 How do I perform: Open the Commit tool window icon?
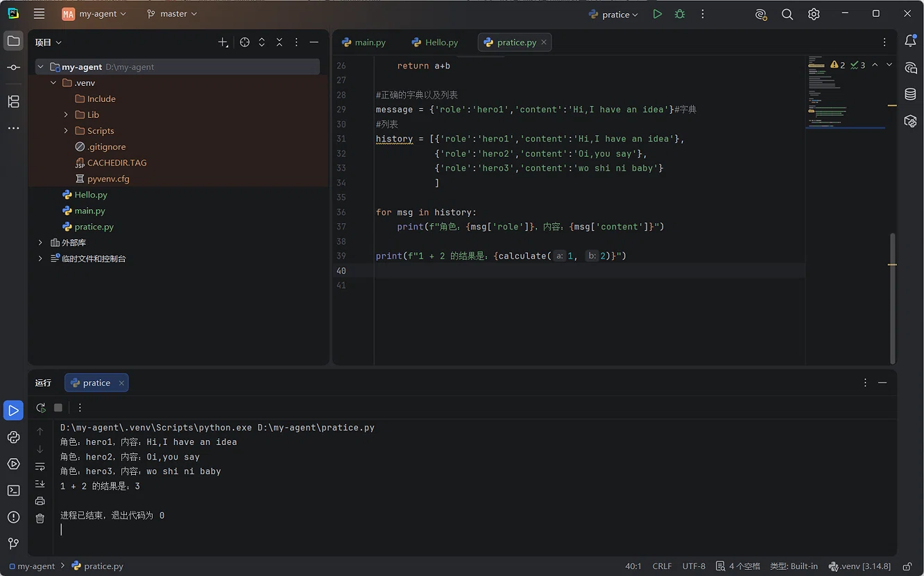(x=13, y=67)
